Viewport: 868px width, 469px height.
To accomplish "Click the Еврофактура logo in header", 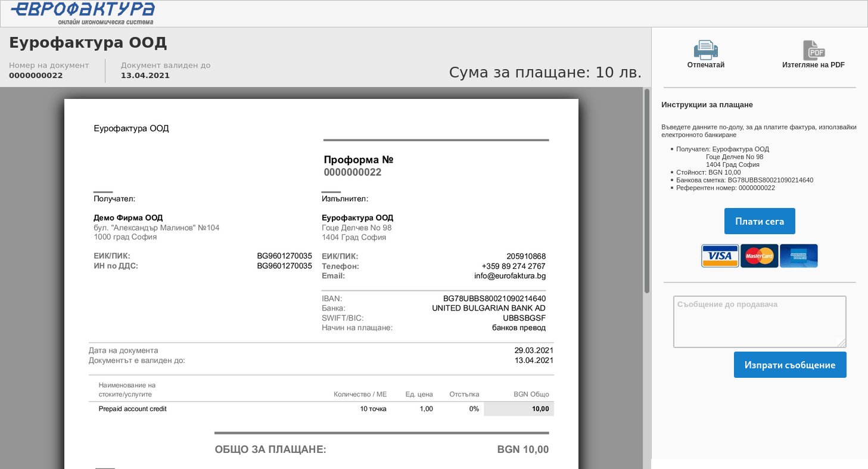I will click(x=83, y=11).
